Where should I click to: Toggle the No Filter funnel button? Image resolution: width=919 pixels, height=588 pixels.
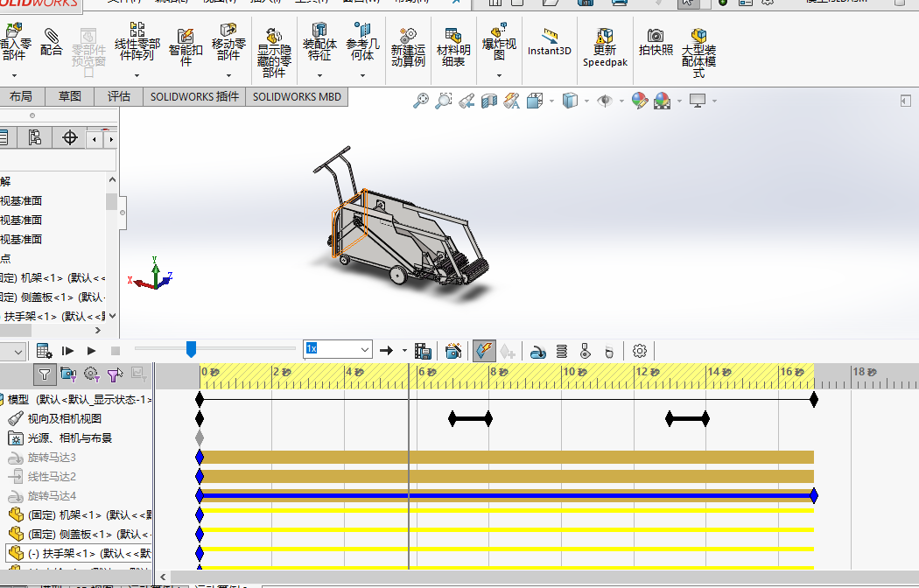point(45,374)
